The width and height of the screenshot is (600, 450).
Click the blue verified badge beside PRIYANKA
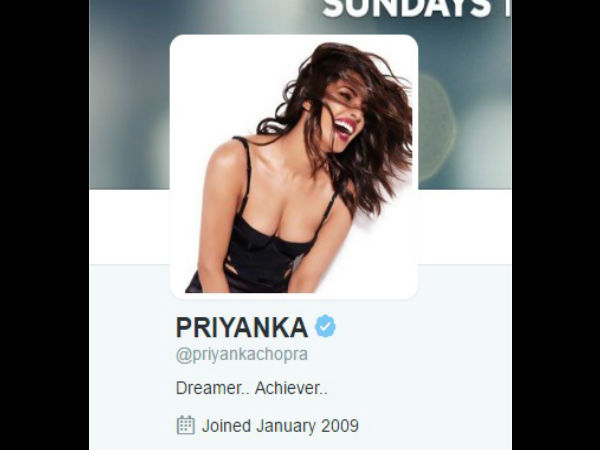click(325, 326)
